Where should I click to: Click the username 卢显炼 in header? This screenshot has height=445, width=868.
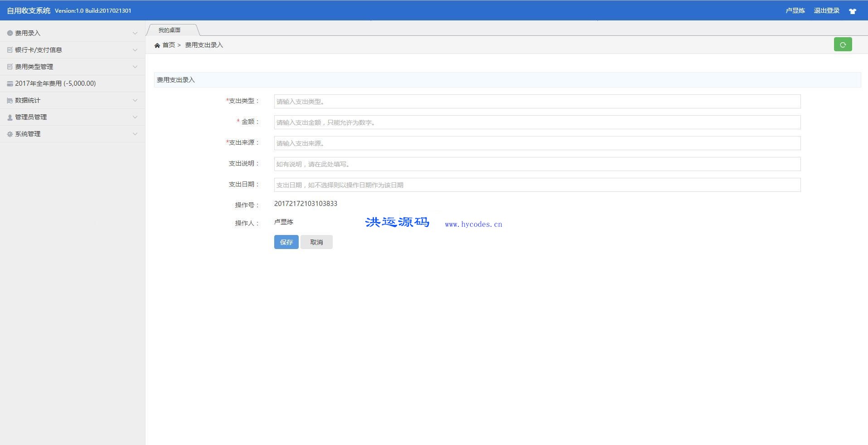coord(795,10)
